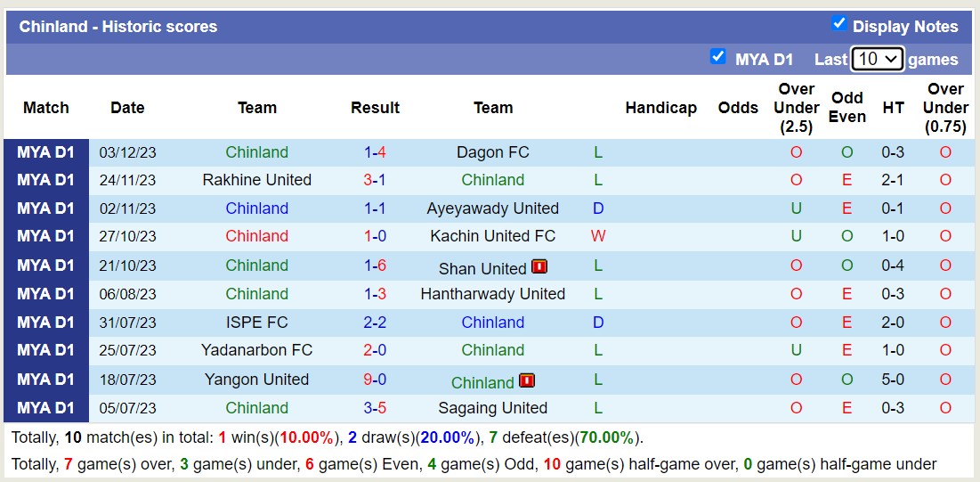This screenshot has width=980, height=482.
Task: Open the Dagon FC team link
Action: click(492, 152)
